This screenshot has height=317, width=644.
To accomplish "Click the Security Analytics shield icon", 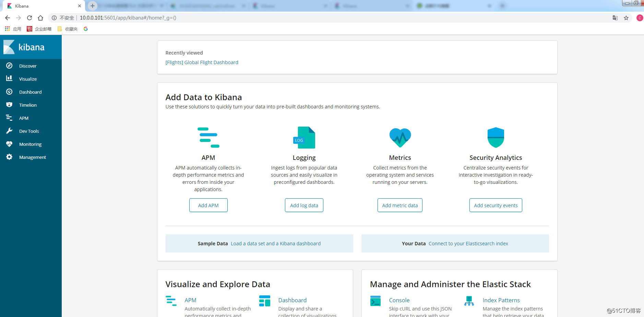I will coord(496,138).
